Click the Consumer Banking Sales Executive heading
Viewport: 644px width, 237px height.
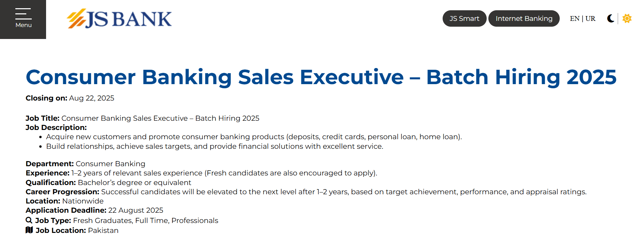321,77
